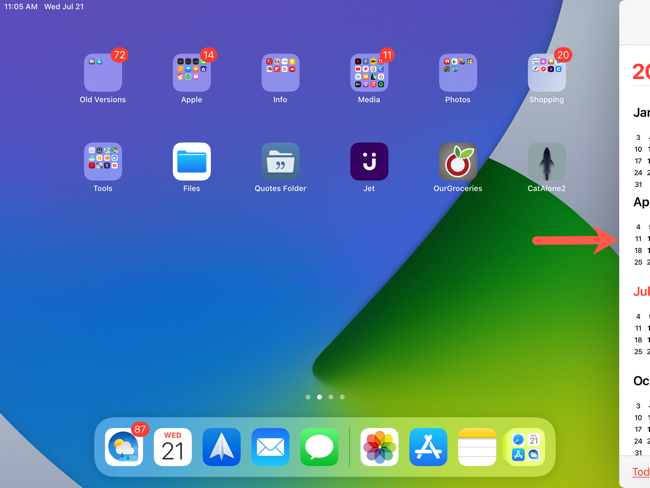Launch the Jet app
The height and width of the screenshot is (488, 650).
369,162
